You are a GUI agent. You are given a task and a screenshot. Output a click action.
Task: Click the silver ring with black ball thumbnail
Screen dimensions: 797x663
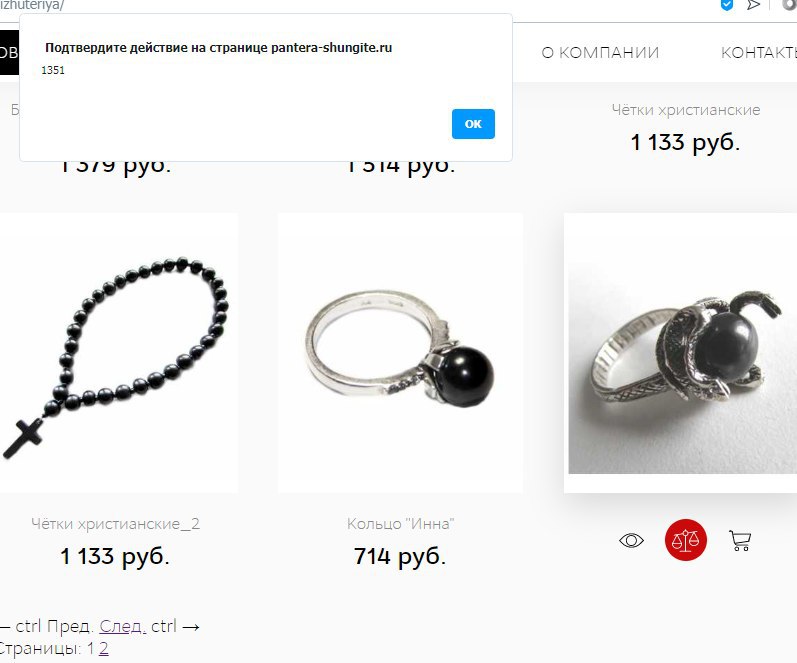pos(401,353)
